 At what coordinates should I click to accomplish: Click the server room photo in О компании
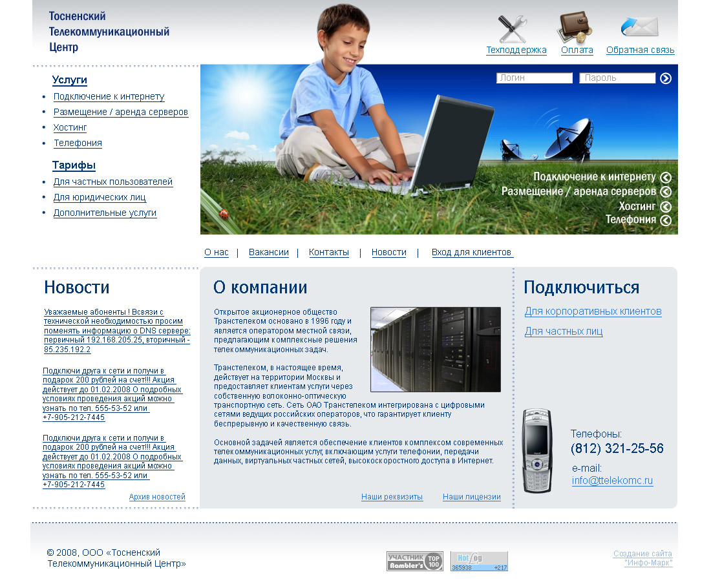[x=435, y=349]
